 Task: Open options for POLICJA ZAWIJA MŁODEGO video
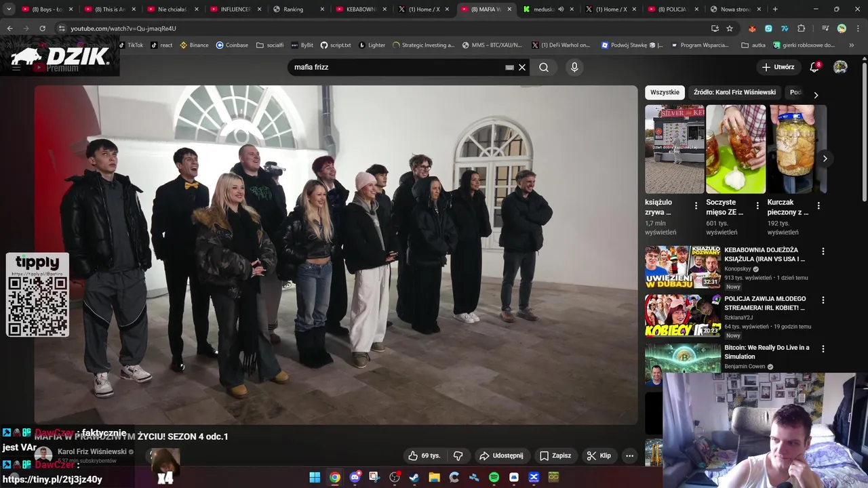point(823,300)
